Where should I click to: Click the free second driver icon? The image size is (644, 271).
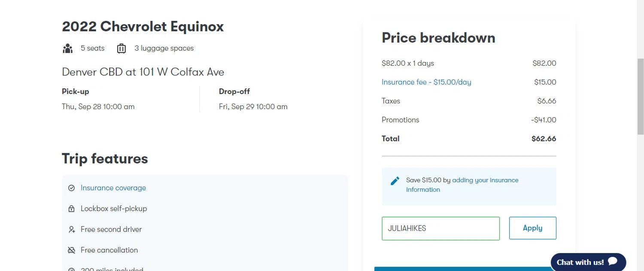click(72, 230)
